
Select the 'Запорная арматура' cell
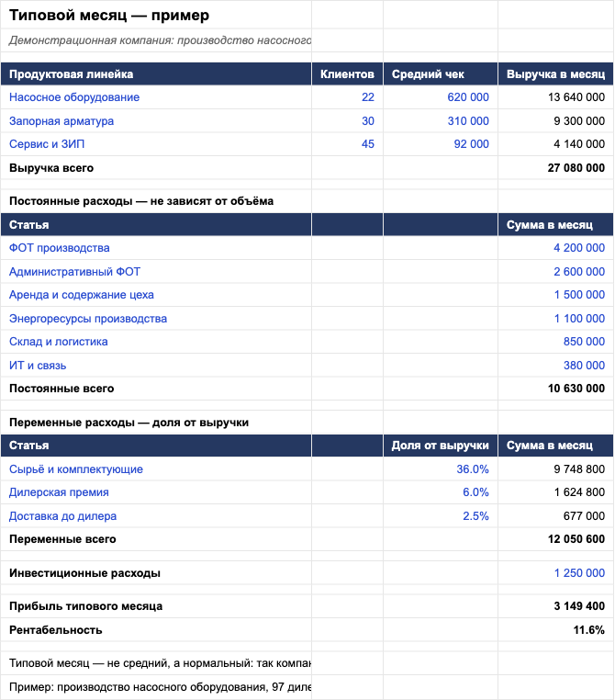156,121
